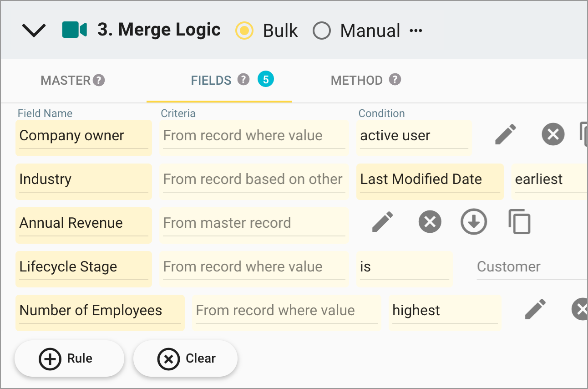Collapse the Merge Logic section
Screen dimensions: 588x389
pos(34,30)
